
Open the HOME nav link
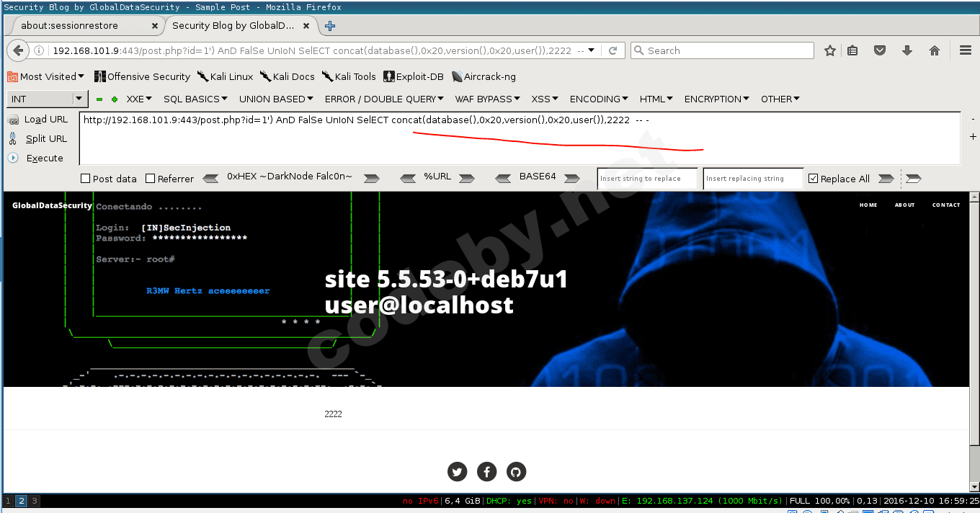868,205
